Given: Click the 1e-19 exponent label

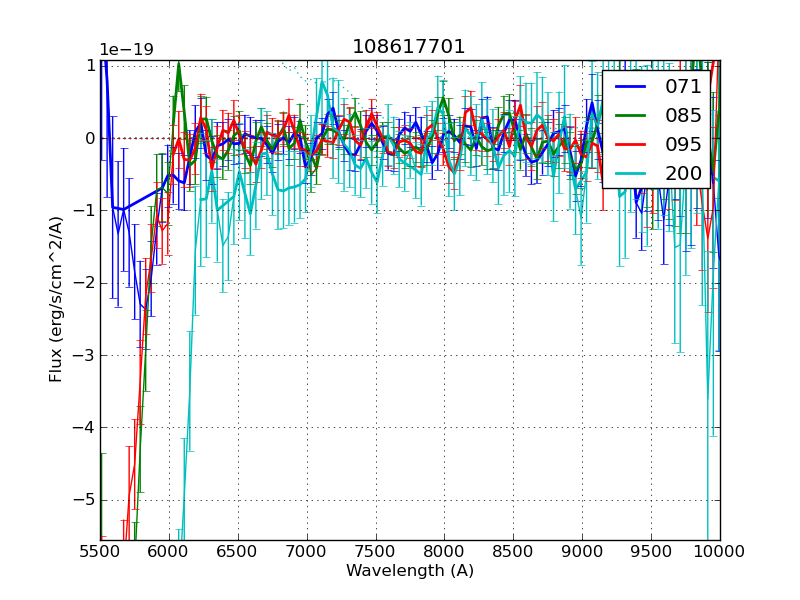Looking at the screenshot, I should tap(126, 50).
